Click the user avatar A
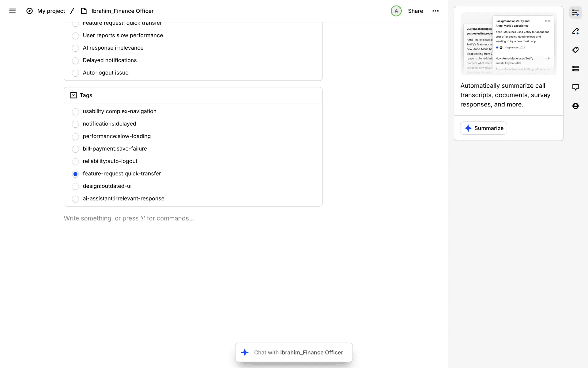The height and width of the screenshot is (368, 588). click(396, 11)
